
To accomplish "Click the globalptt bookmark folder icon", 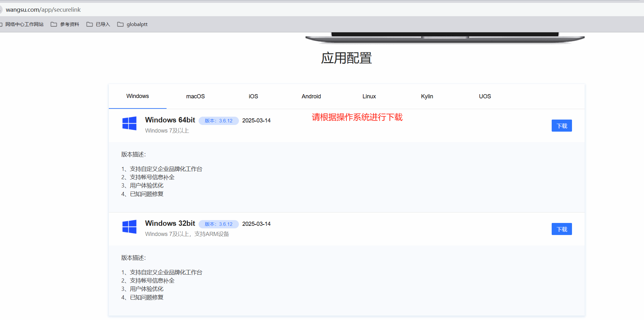I will [x=120, y=24].
